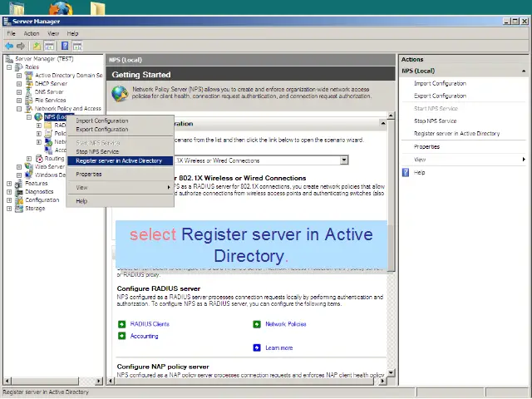Viewport: 532px width, 399px height.
Task: Expand the Diagnostics tree node
Action: coord(9,192)
